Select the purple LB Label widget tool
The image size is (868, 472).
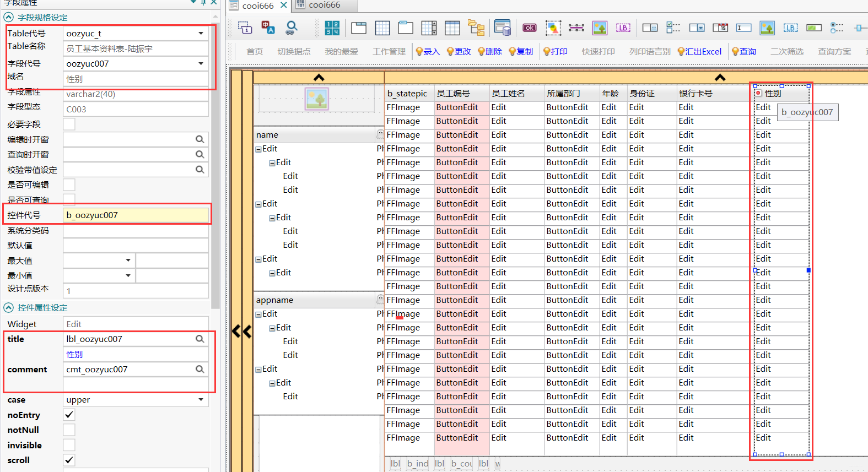tap(623, 28)
